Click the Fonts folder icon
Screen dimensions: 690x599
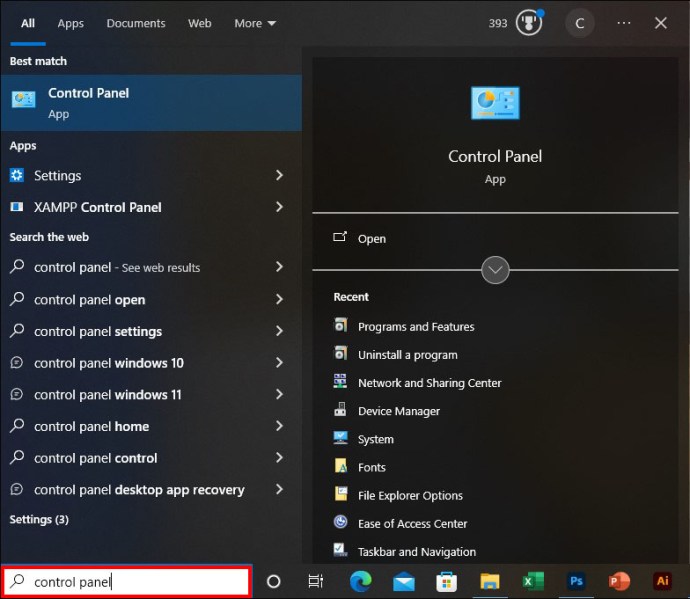click(x=341, y=466)
